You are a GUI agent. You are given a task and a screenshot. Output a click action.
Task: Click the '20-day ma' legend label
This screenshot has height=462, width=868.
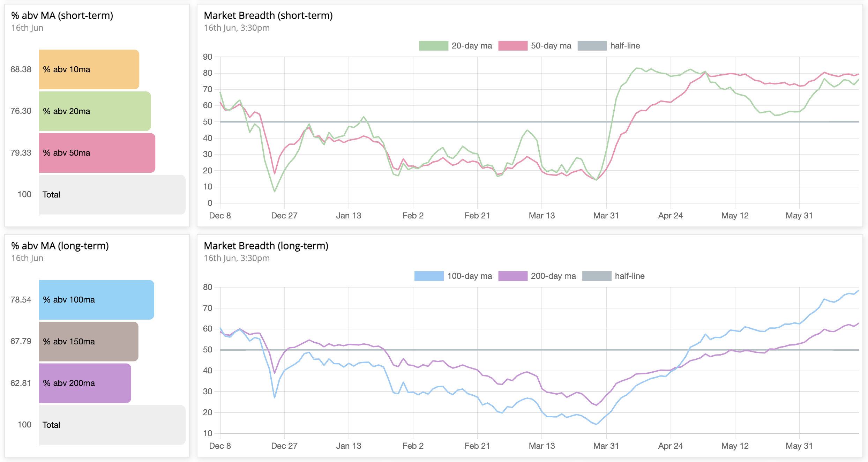[472, 46]
